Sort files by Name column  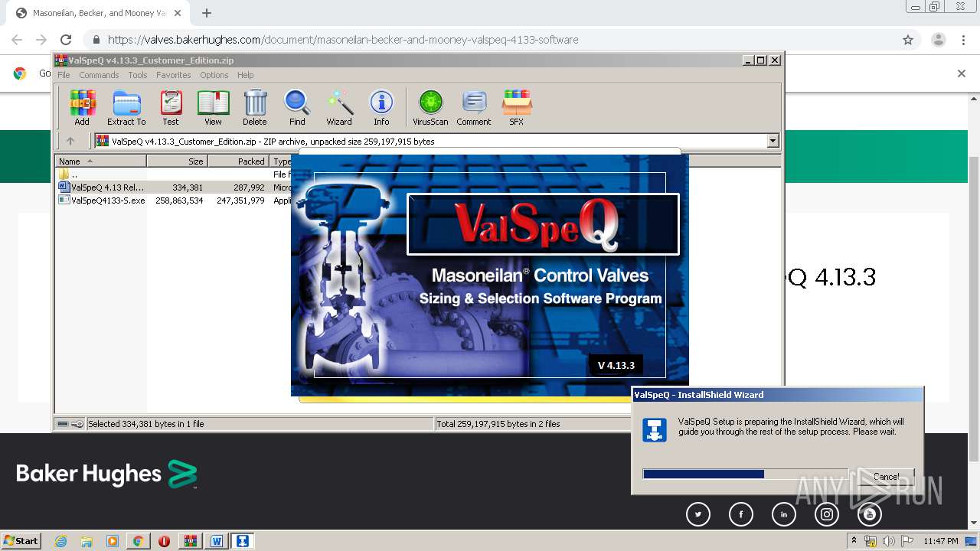pos(100,161)
